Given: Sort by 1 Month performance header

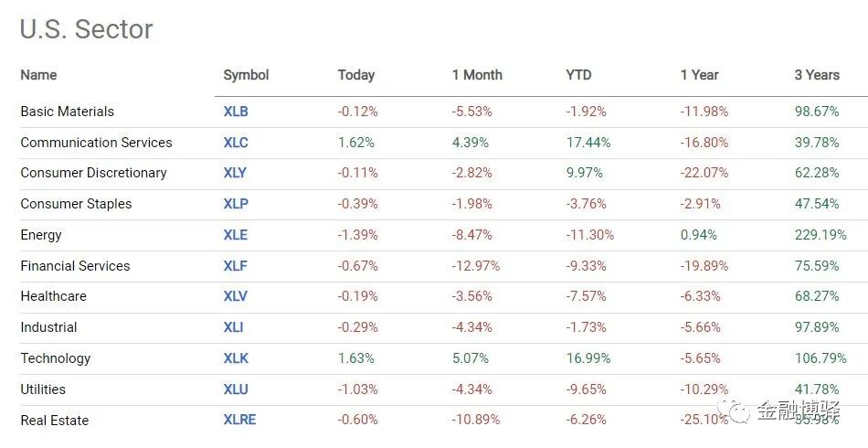Looking at the screenshot, I should coord(477,75).
